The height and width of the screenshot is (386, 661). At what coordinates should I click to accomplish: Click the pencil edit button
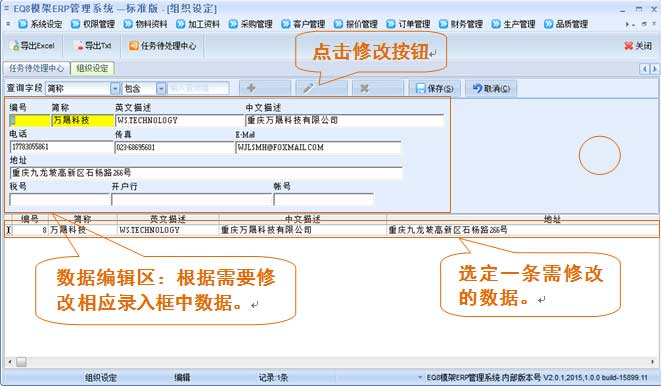point(321,88)
